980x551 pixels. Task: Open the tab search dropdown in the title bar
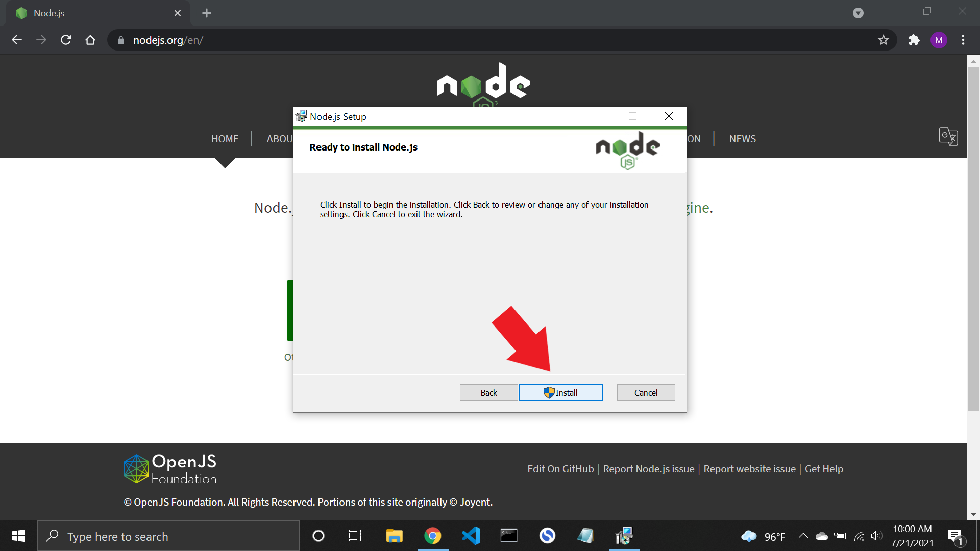(858, 13)
